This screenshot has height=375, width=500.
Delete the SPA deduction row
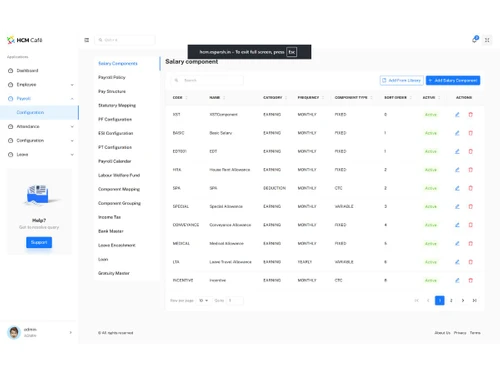[471, 188]
